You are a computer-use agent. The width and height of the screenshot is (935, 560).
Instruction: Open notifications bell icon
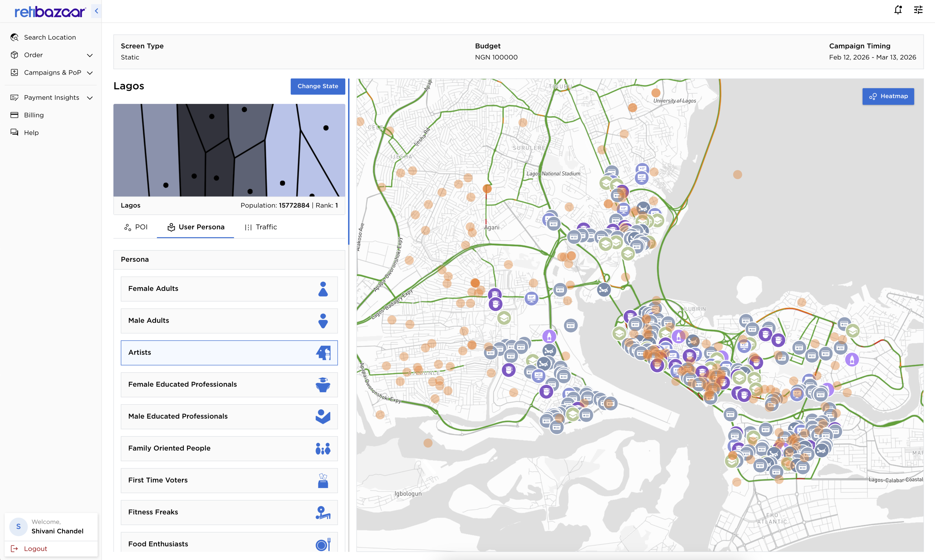click(x=898, y=10)
